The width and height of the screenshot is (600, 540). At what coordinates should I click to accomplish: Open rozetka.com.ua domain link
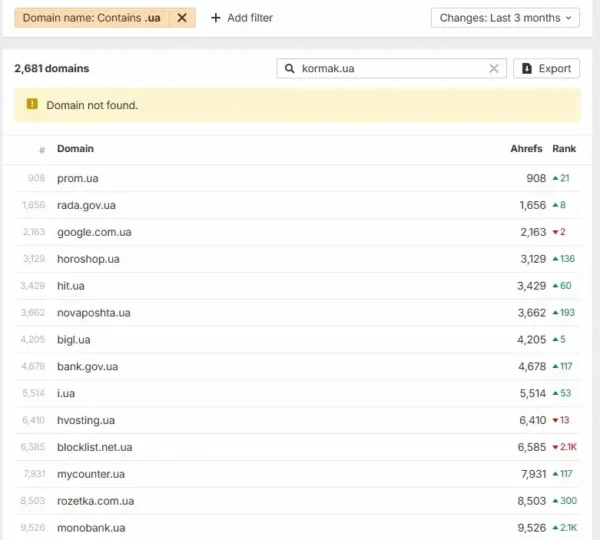[x=95, y=501]
